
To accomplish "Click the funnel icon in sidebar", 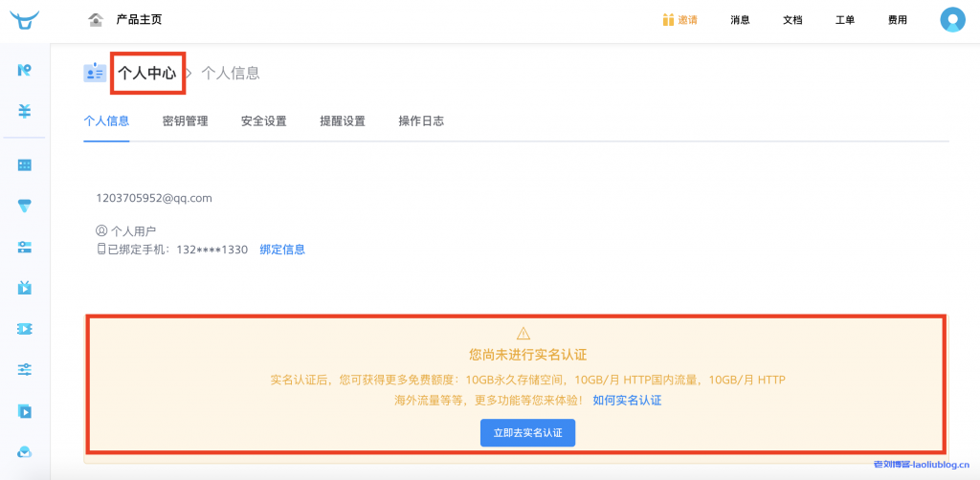I will (x=25, y=206).
